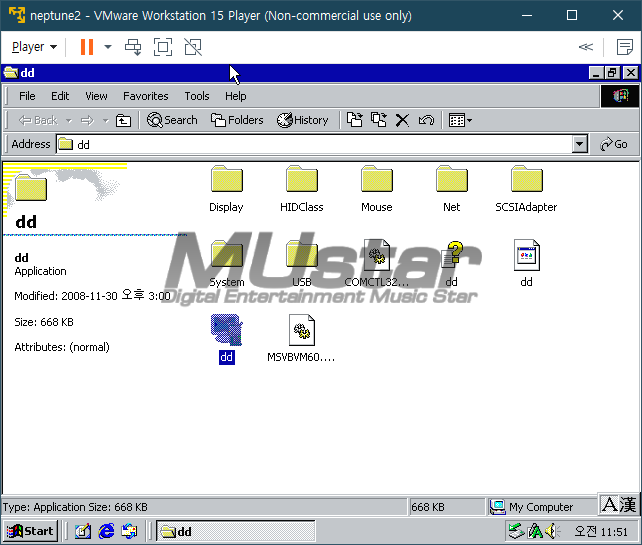
Task: Select the Mouse folder
Action: [x=377, y=189]
